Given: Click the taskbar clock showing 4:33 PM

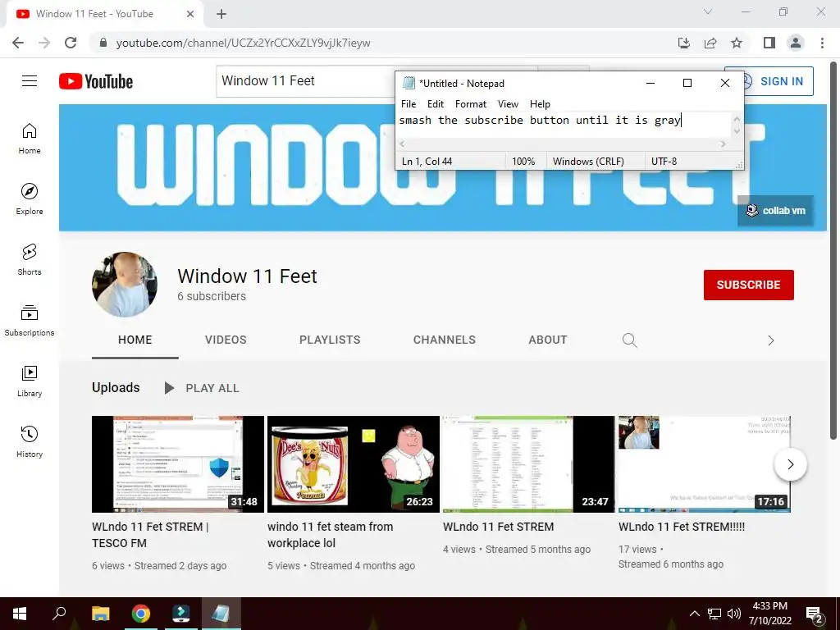Looking at the screenshot, I should coord(769,614).
